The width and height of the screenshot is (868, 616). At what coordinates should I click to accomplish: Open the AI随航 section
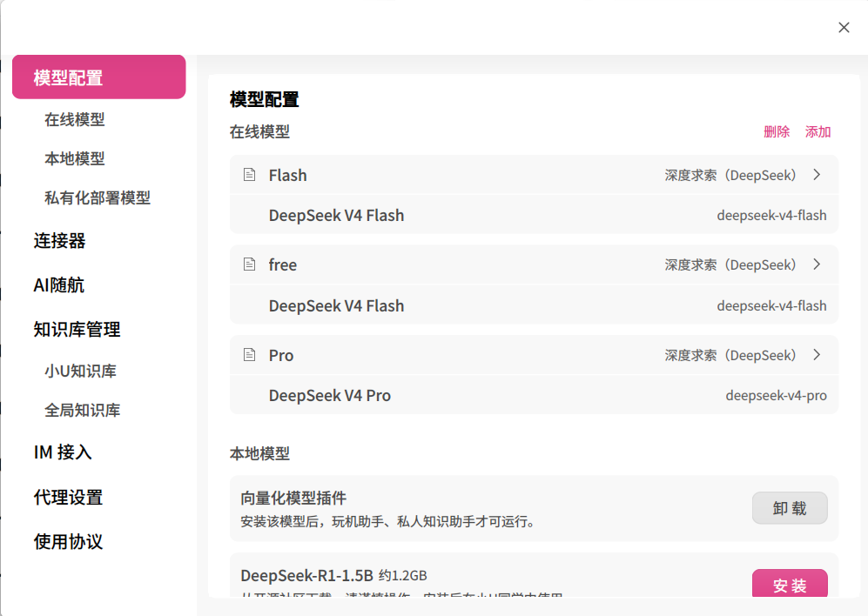pos(58,285)
